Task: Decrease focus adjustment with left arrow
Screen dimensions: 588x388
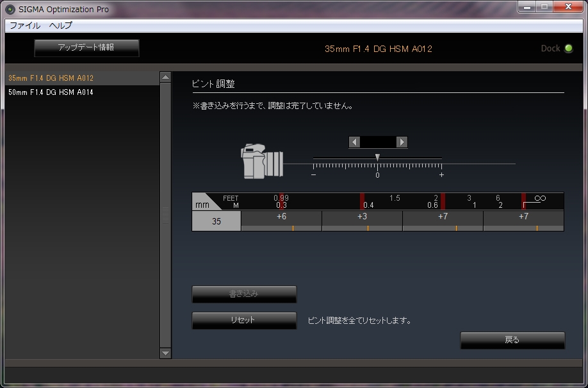Action: pos(354,142)
